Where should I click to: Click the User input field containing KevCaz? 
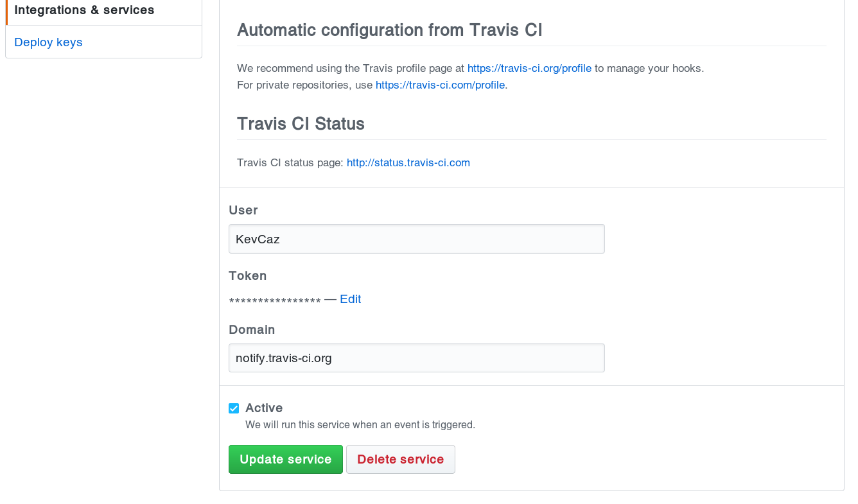click(x=416, y=239)
